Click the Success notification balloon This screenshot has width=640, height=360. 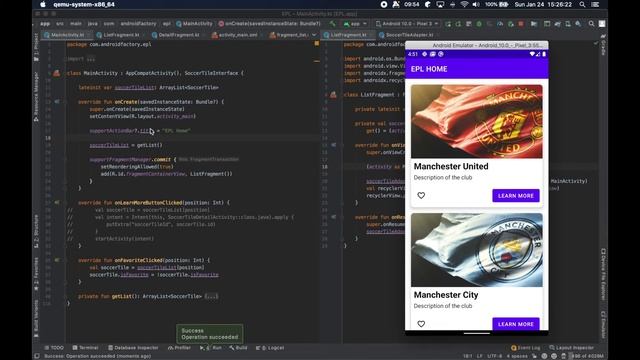tap(210, 334)
